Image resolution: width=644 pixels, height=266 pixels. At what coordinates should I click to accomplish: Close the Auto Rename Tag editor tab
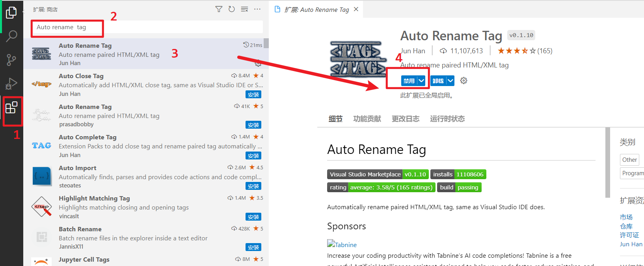(x=356, y=9)
